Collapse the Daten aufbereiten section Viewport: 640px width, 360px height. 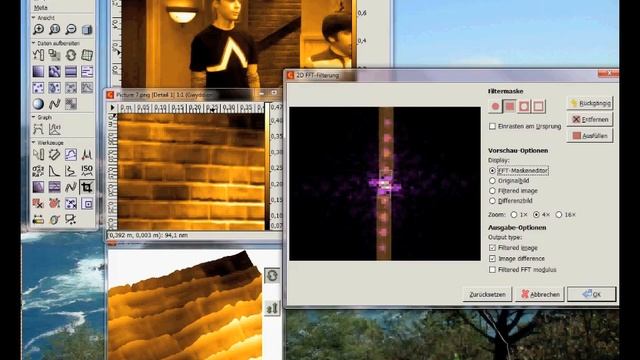coord(33,43)
